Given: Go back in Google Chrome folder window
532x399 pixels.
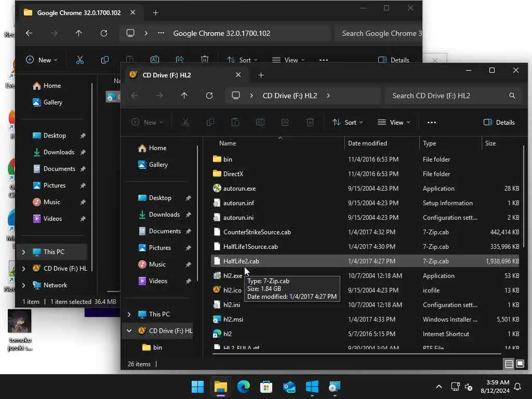Looking at the screenshot, I should [29, 33].
